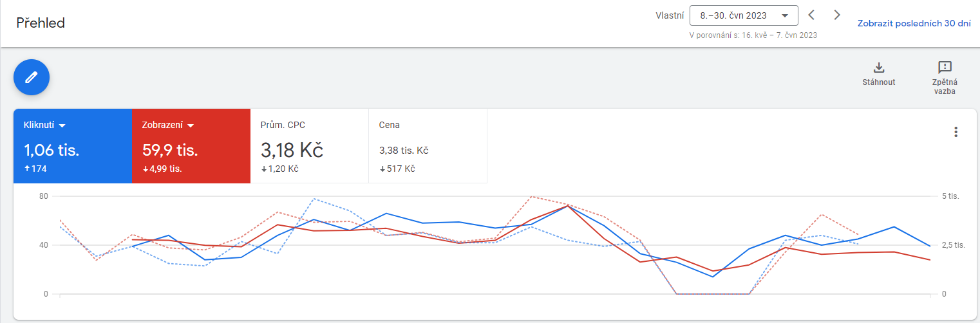Expand the Zobrazení metric dropdown arrow
980x323 pixels.
click(x=191, y=125)
